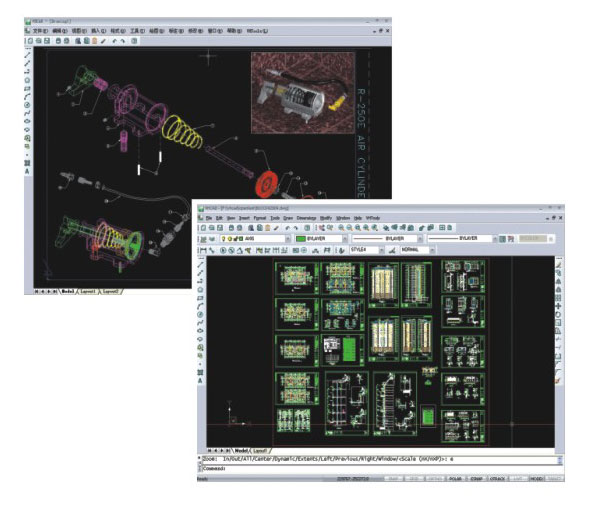The height and width of the screenshot is (510, 592).
Task: Select Move tool in front window right toolbar
Action: pyautogui.click(x=558, y=306)
